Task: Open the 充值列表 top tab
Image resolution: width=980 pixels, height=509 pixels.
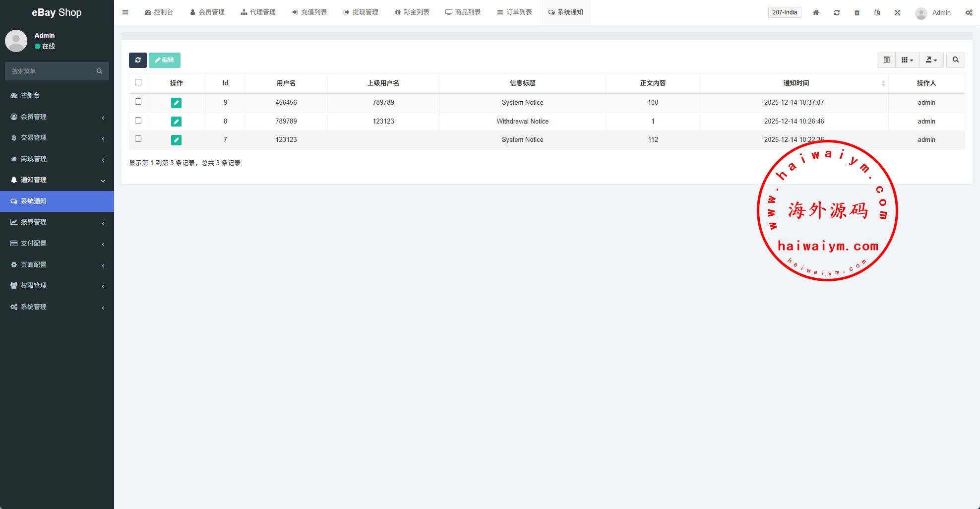Action: 309,12
